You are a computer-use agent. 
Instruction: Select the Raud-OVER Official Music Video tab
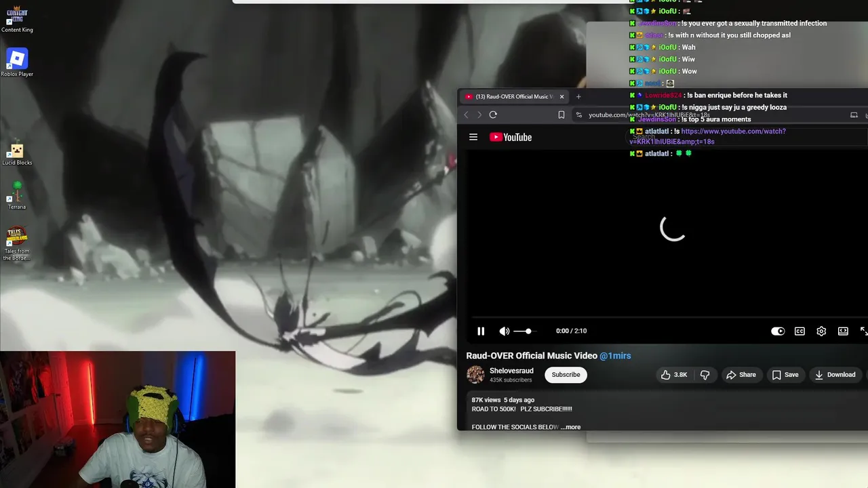(514, 96)
